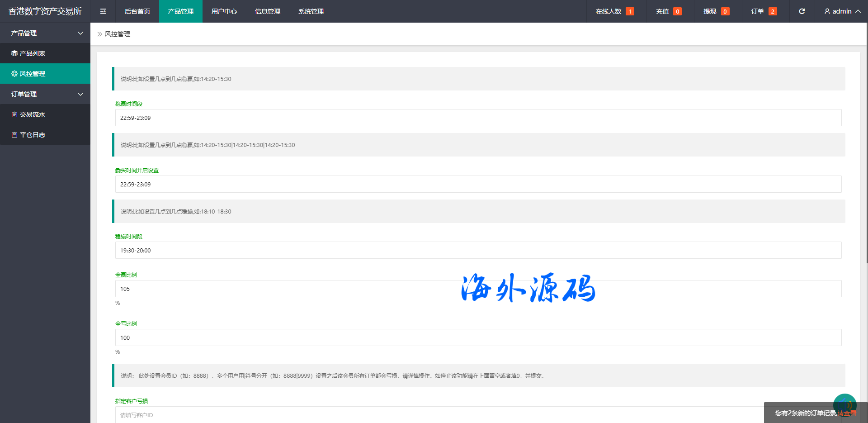Click the refresh icon in top bar
868x423 pixels.
click(x=802, y=11)
